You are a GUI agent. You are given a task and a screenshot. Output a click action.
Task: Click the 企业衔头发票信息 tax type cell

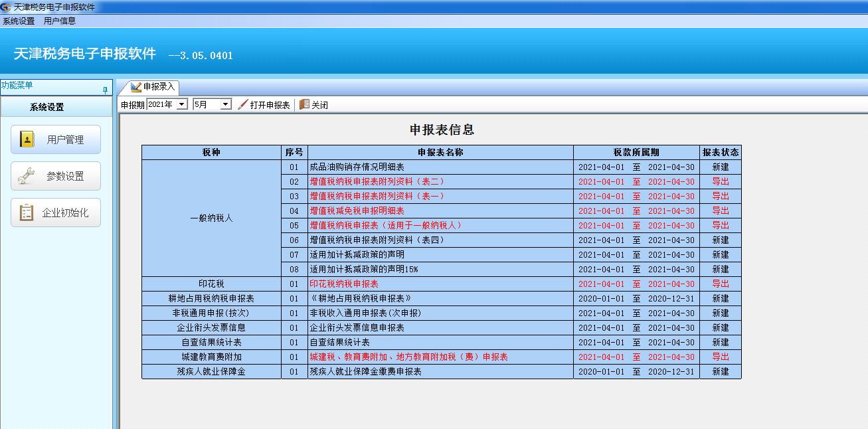(211, 328)
